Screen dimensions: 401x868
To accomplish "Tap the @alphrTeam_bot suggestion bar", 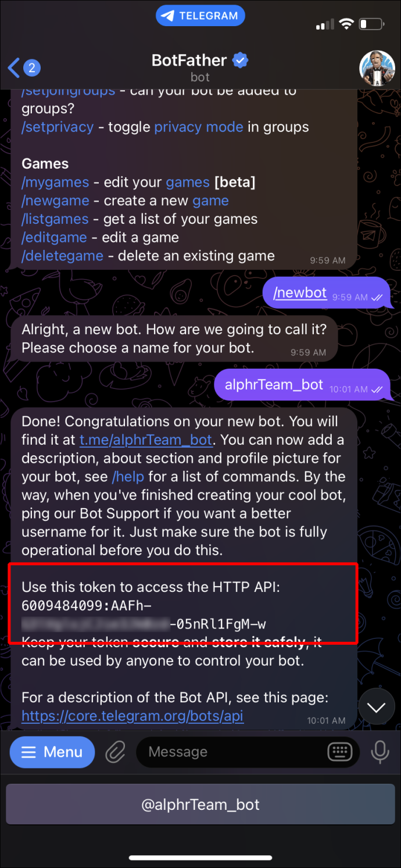I will pos(201,805).
